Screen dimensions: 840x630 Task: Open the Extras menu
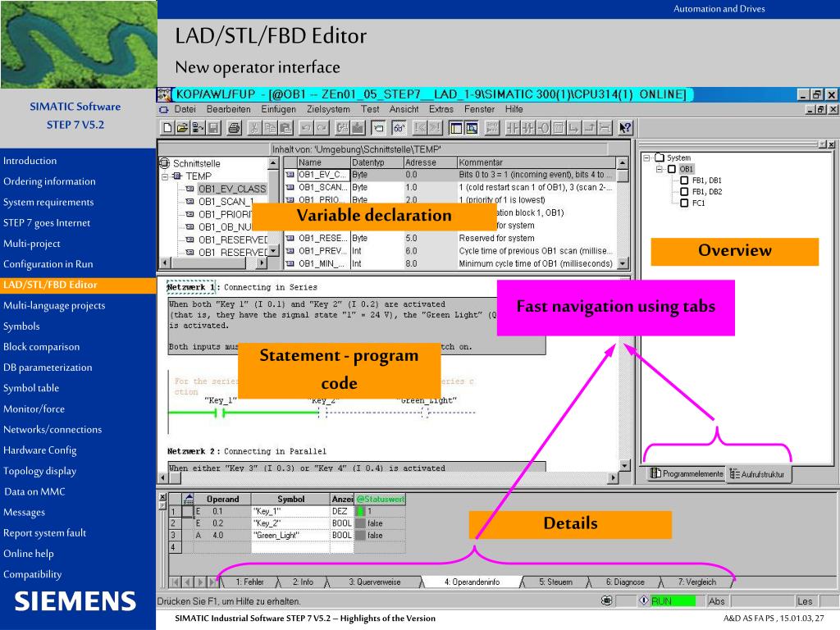point(441,109)
